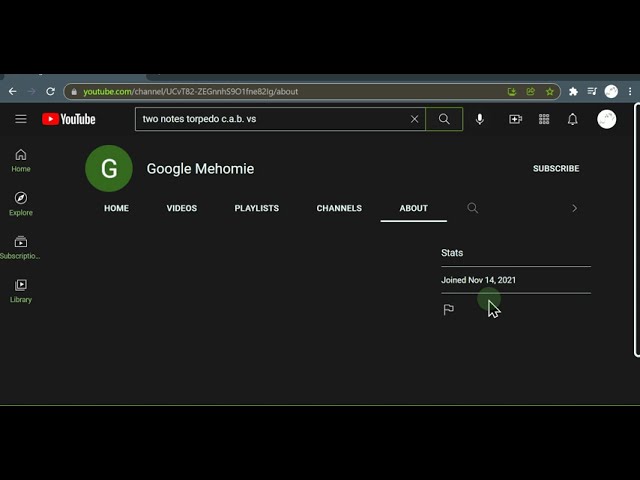Go to Home in sidebar
This screenshot has height=480, width=640.
21,160
